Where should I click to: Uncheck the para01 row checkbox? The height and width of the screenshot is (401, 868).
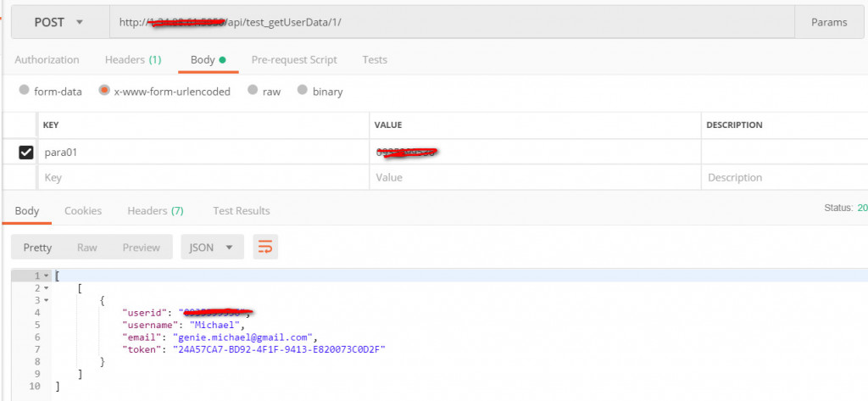pos(26,153)
